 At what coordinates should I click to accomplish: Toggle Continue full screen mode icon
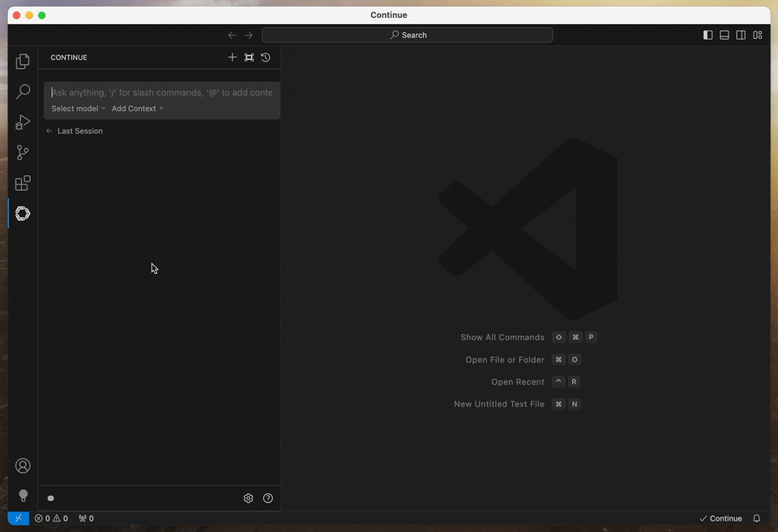coord(249,57)
